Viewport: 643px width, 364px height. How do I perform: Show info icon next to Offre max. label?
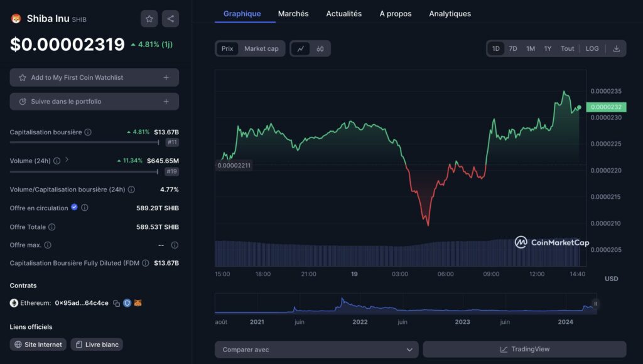pos(48,245)
